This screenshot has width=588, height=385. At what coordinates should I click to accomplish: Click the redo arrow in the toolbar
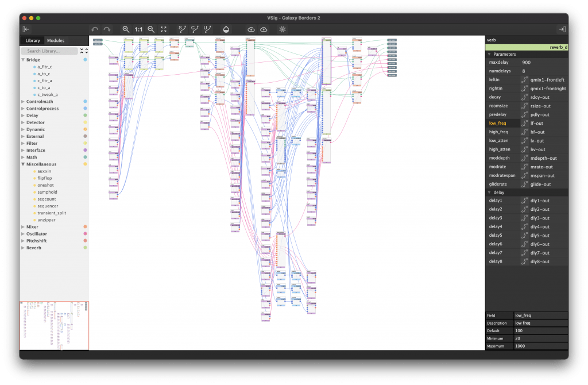click(107, 29)
